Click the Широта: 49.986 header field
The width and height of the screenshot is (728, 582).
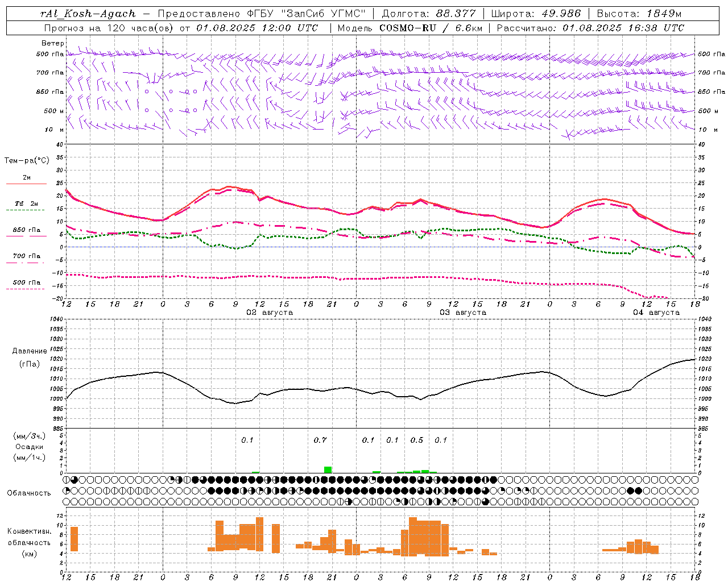click(536, 14)
